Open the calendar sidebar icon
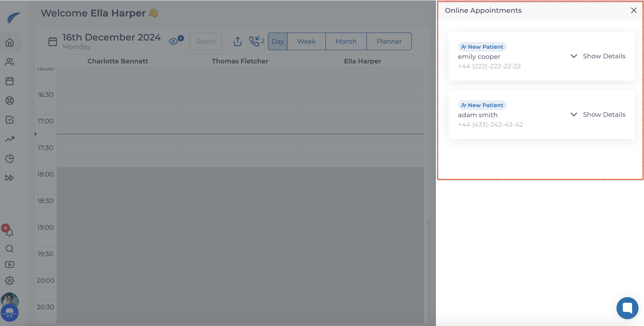644x326 pixels. click(10, 81)
